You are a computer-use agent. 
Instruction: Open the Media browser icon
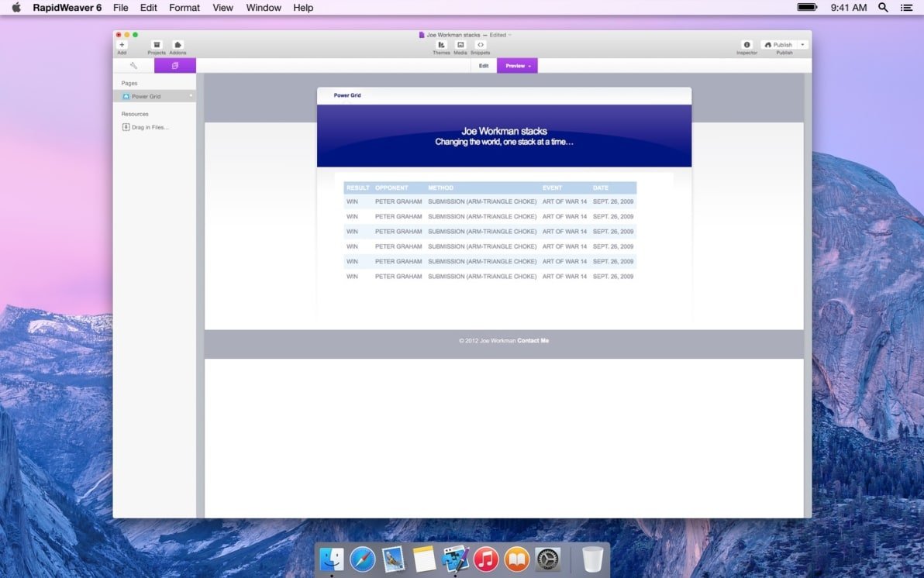(460, 45)
